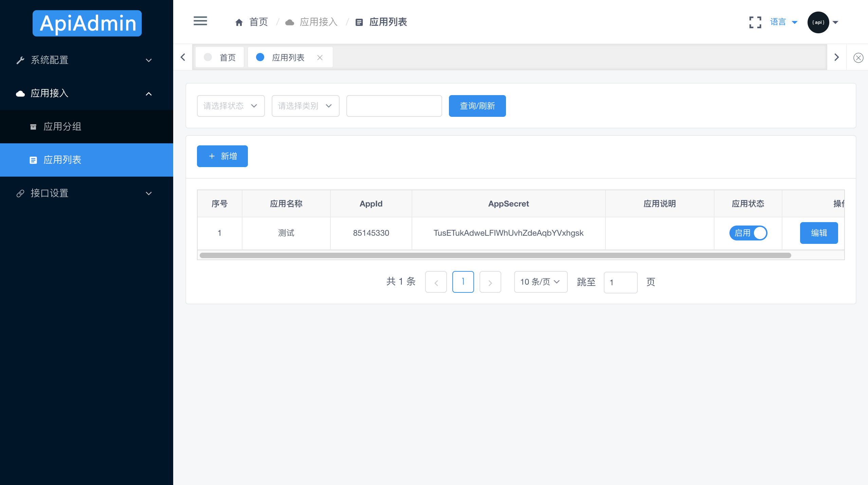This screenshot has width=868, height=485.
Task: Click the cloud icon for 应用接入 in sidebar
Action: click(20, 93)
